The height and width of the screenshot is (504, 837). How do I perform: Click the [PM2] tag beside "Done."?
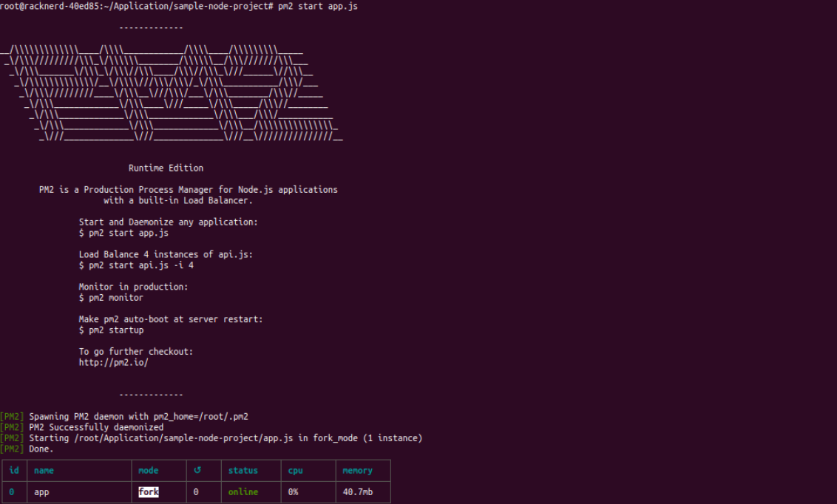pos(12,449)
